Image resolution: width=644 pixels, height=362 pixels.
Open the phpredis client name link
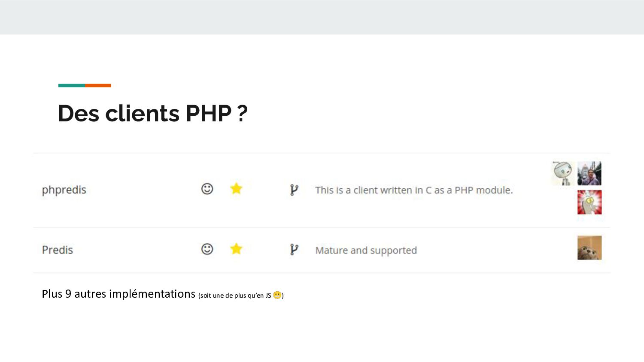pos(64,190)
